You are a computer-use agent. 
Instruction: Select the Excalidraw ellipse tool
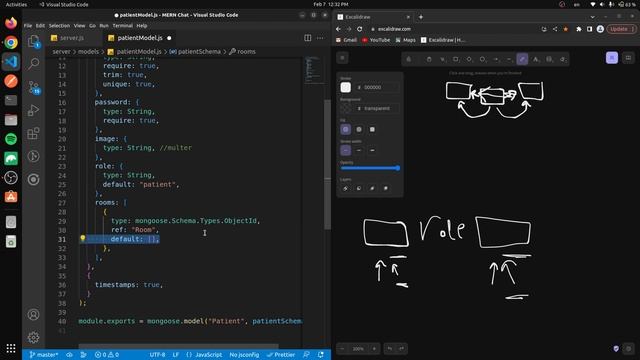pos(482,59)
